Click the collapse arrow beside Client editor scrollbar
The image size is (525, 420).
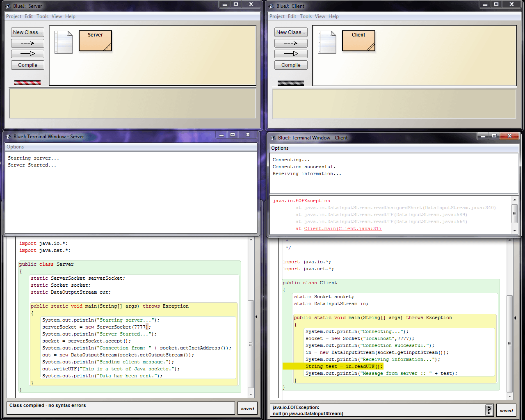[x=515, y=318]
